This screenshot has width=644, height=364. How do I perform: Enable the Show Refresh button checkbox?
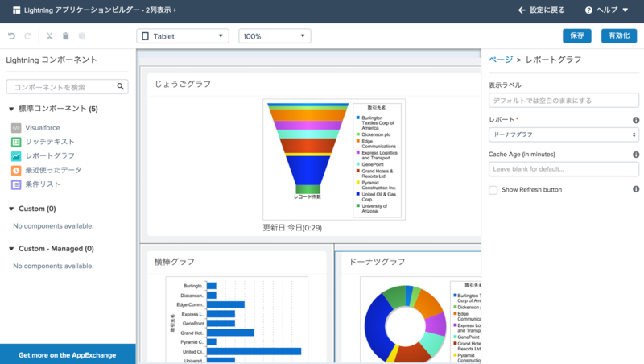[x=493, y=190]
